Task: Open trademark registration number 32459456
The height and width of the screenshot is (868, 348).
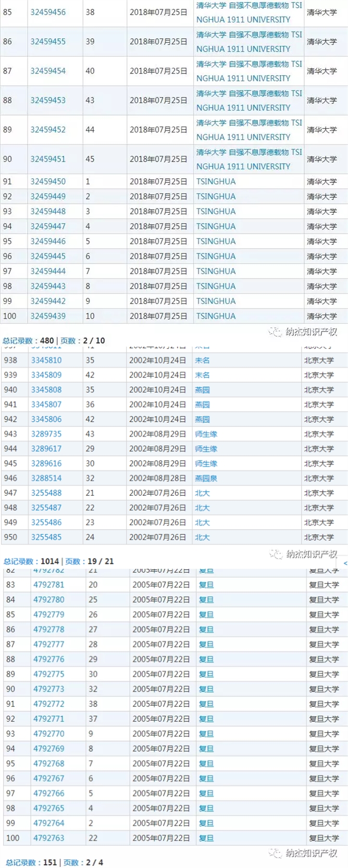Action: pos(48,12)
